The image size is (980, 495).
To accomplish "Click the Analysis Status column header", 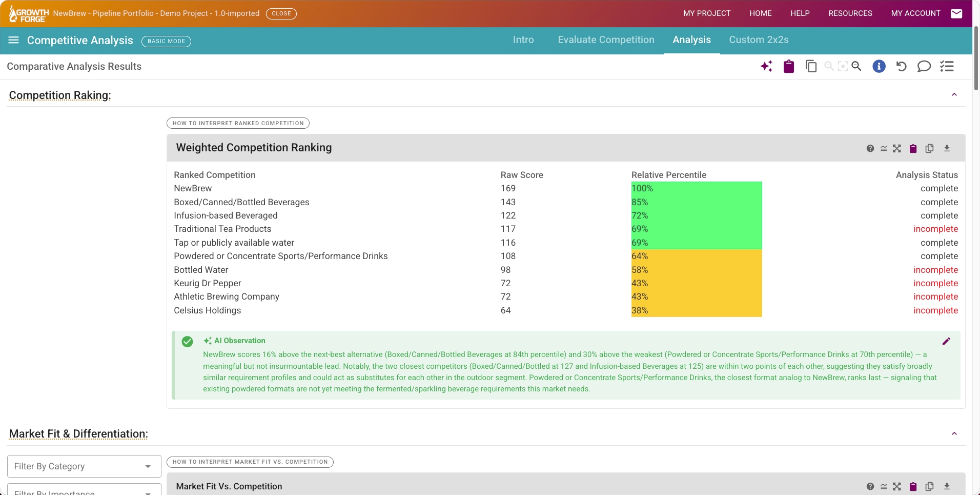I will tap(927, 175).
